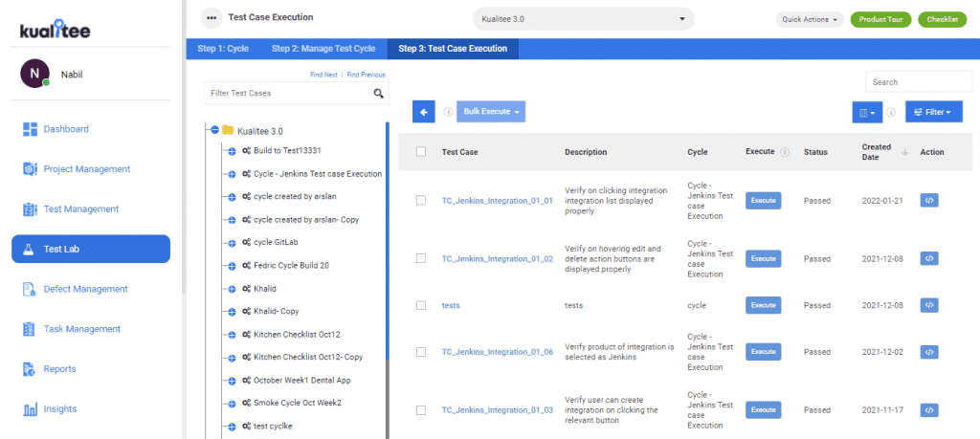Open the column visibility dropdown
The image size is (980, 439).
click(867, 113)
